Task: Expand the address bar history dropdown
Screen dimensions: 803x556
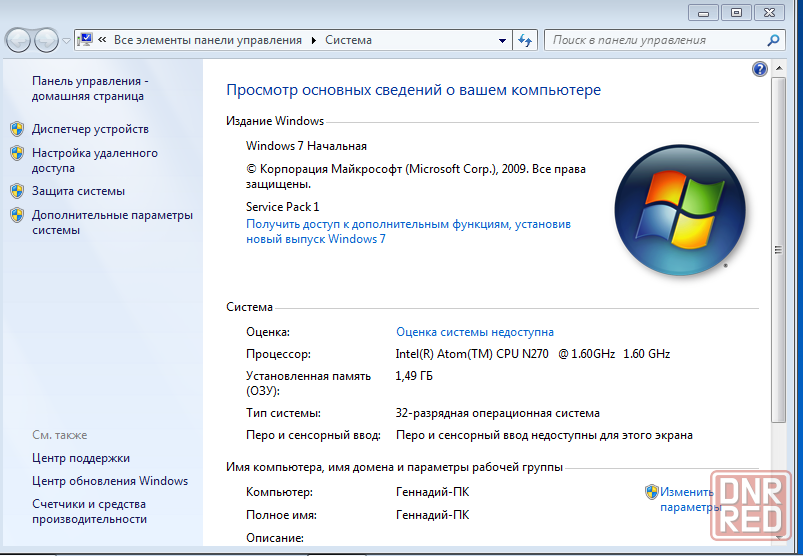Action: click(x=502, y=41)
